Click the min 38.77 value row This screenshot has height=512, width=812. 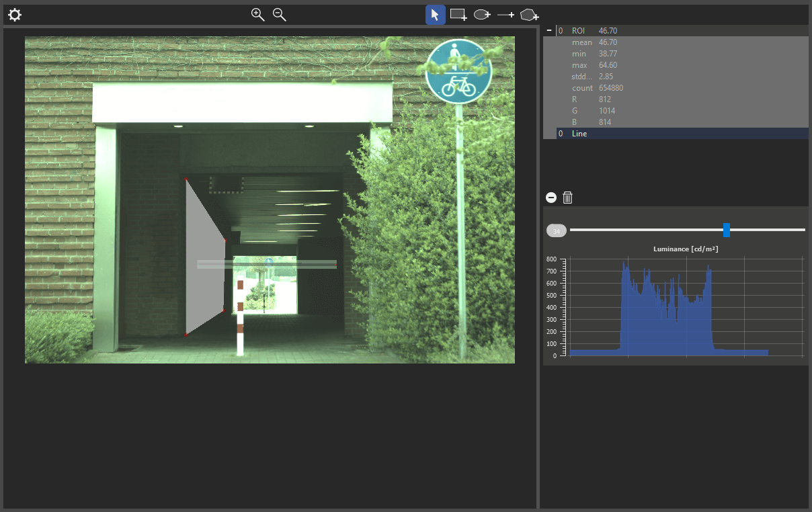682,54
